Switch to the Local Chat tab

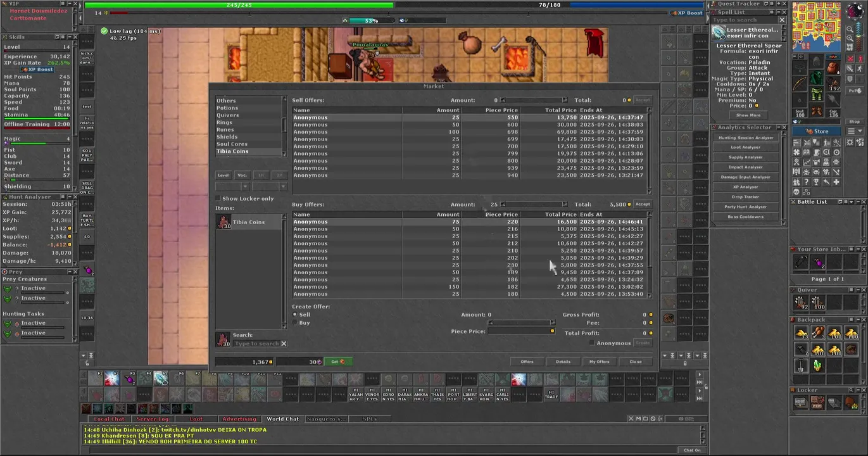click(x=110, y=419)
